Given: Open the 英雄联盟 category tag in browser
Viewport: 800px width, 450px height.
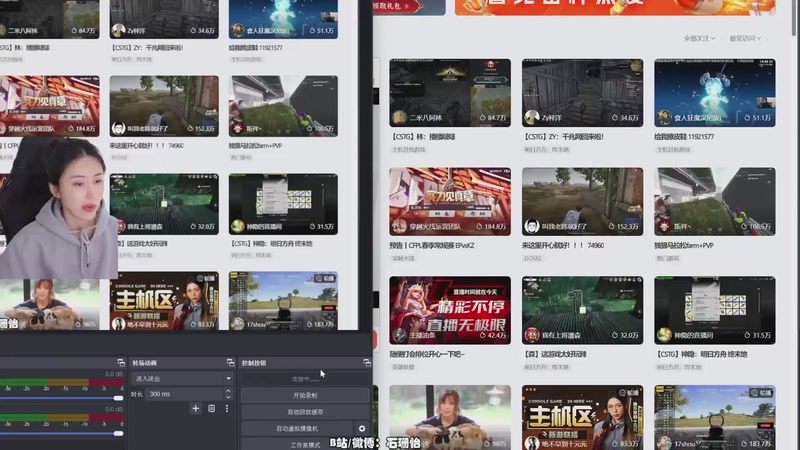Looking at the screenshot, I should coord(404,367).
